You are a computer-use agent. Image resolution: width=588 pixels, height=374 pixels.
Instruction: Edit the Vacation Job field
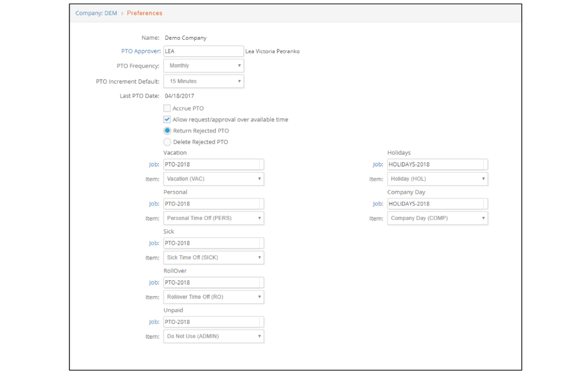click(x=213, y=165)
